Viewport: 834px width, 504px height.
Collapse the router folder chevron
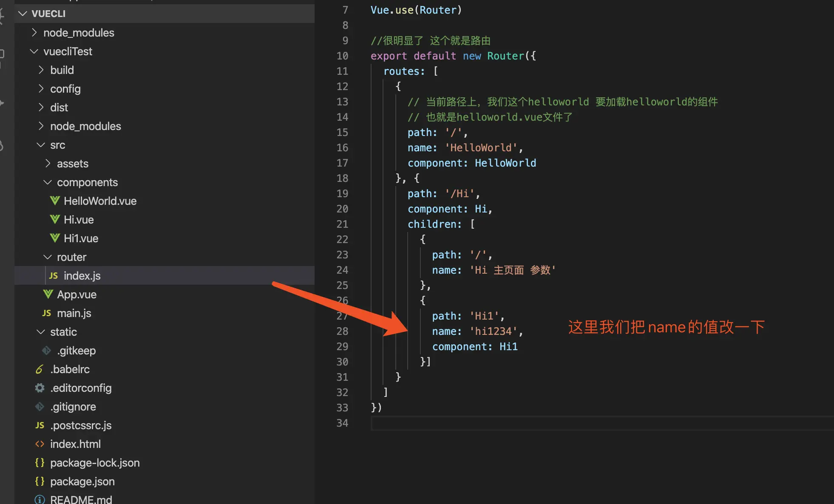(48, 257)
